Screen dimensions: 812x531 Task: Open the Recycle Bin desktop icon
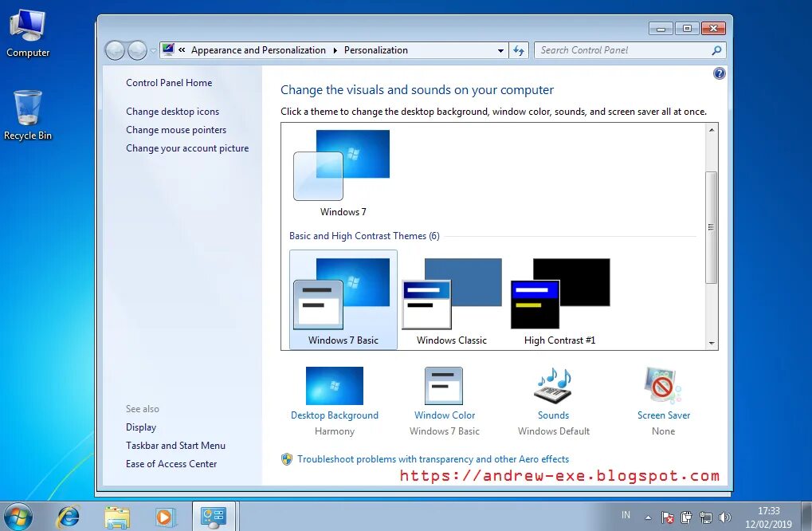(x=27, y=115)
